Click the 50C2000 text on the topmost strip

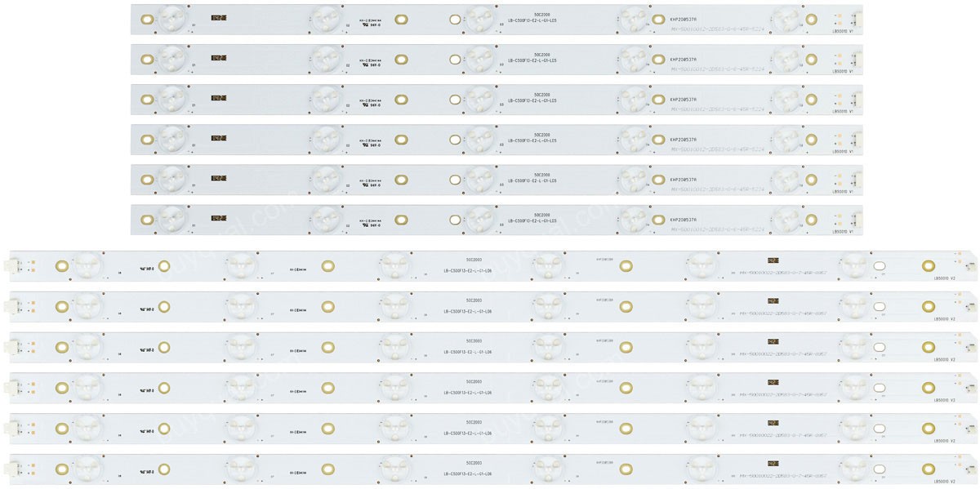point(542,13)
